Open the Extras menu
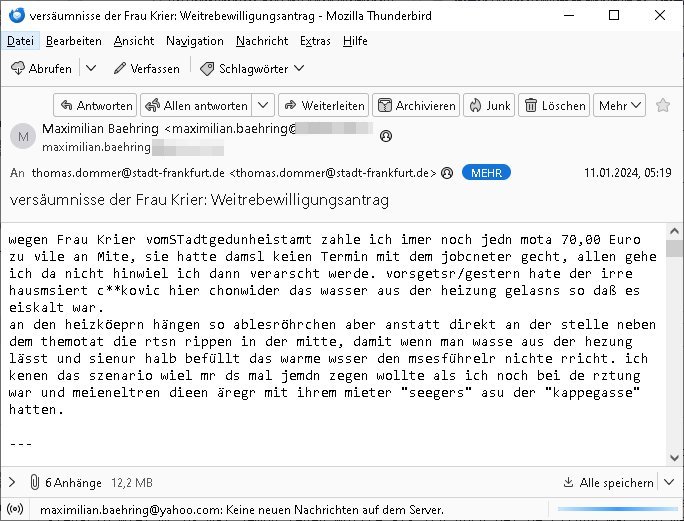Screen dimensions: 684x521 tap(315, 41)
